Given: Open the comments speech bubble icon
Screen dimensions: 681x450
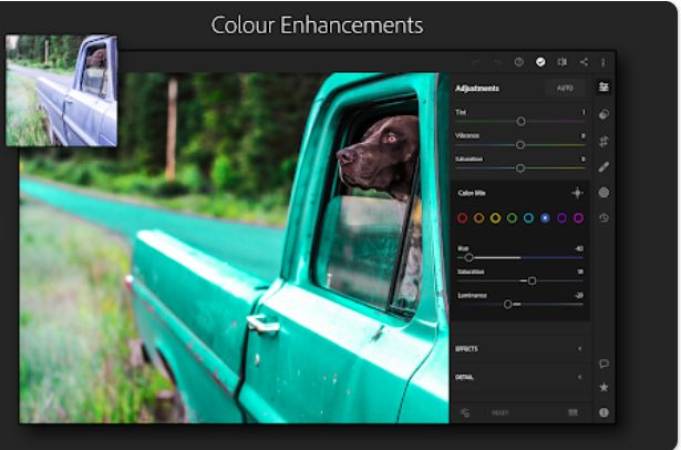Looking at the screenshot, I should click(x=604, y=363).
